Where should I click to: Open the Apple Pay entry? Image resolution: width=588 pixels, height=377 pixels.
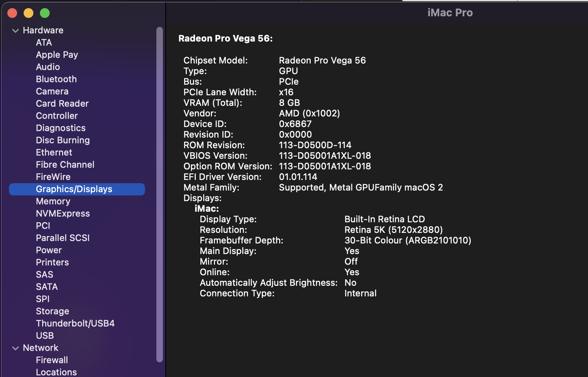[57, 55]
